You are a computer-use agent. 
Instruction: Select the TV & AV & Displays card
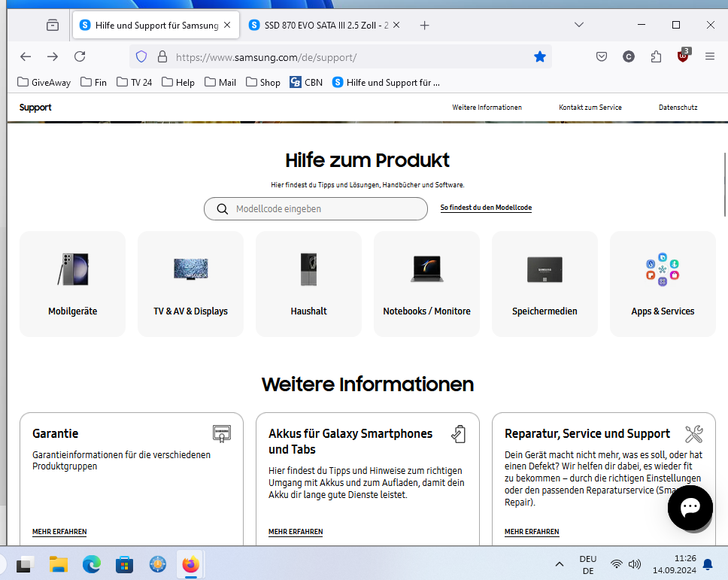(190, 284)
